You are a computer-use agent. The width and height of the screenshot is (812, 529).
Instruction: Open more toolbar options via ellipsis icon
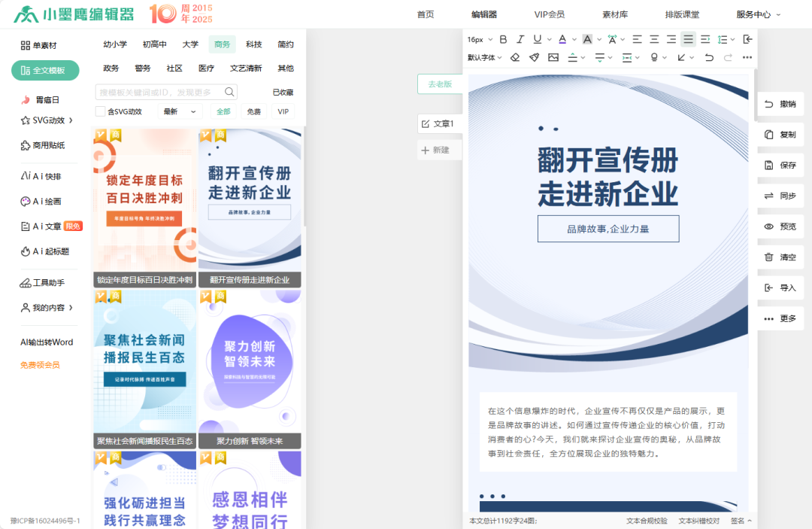(x=747, y=57)
